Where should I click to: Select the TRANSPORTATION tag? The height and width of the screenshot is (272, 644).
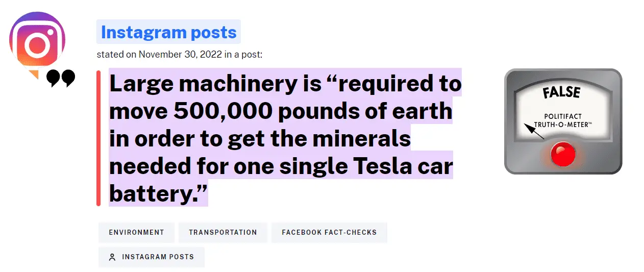(222, 232)
